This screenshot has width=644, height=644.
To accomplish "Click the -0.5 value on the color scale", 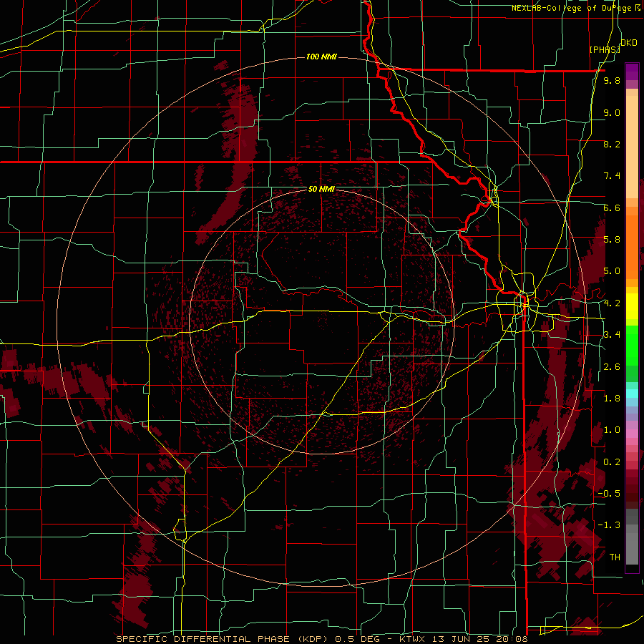I will tap(609, 494).
